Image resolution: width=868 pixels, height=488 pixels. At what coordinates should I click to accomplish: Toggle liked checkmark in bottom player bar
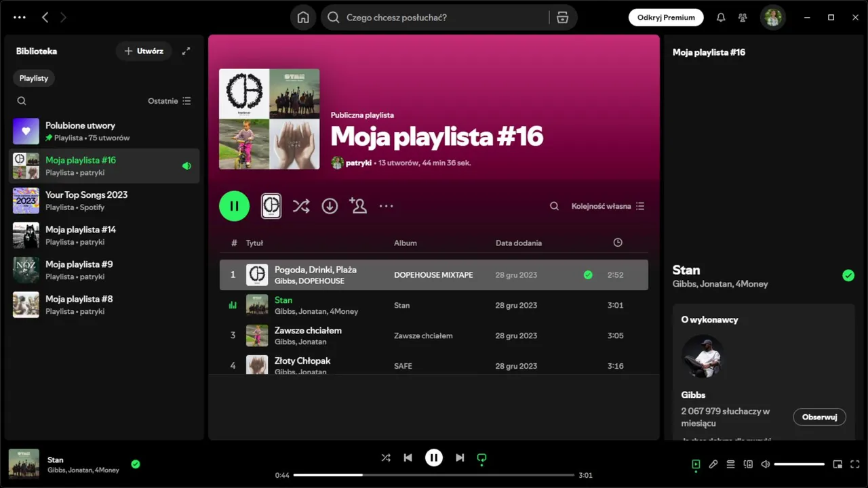coord(136,464)
